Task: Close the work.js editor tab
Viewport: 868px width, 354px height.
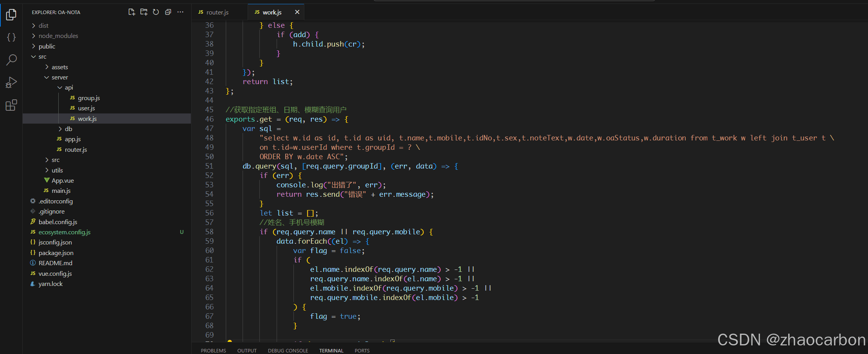Action: 297,12
